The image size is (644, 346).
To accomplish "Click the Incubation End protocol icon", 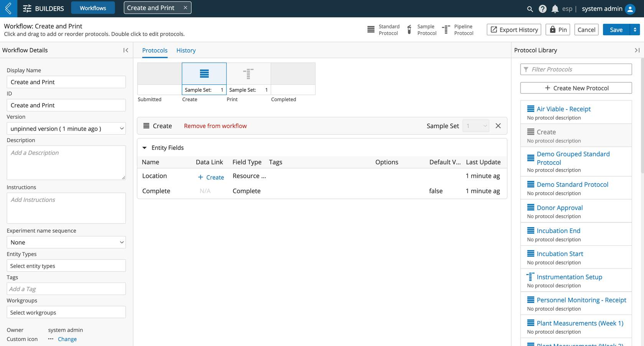I will tap(531, 231).
